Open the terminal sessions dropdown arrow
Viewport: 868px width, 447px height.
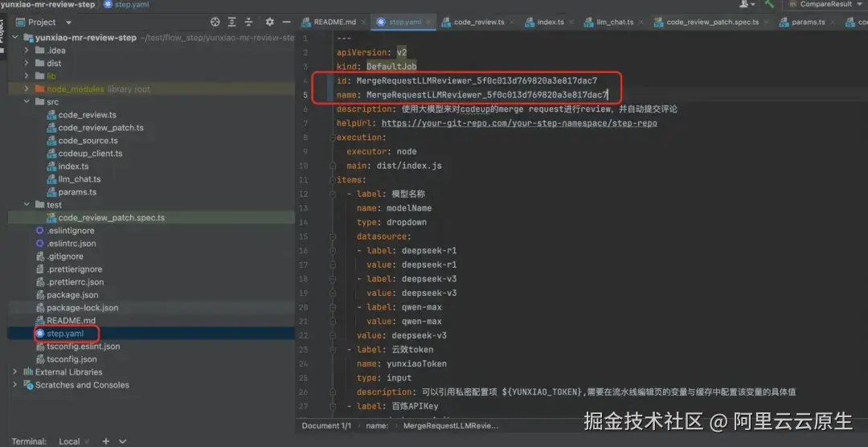point(123,441)
